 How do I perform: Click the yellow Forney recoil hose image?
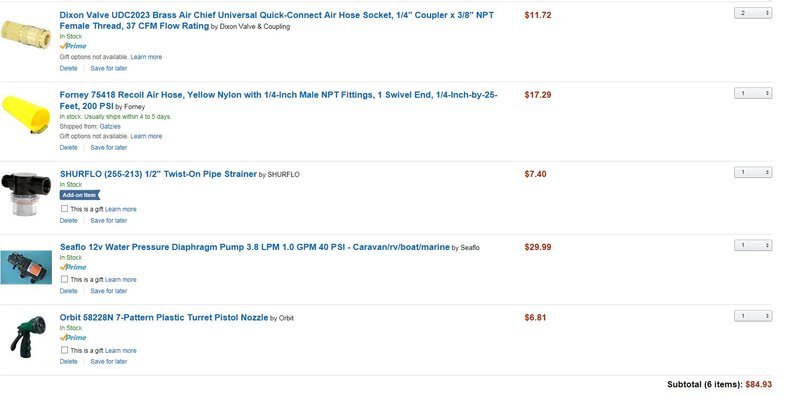(25, 114)
